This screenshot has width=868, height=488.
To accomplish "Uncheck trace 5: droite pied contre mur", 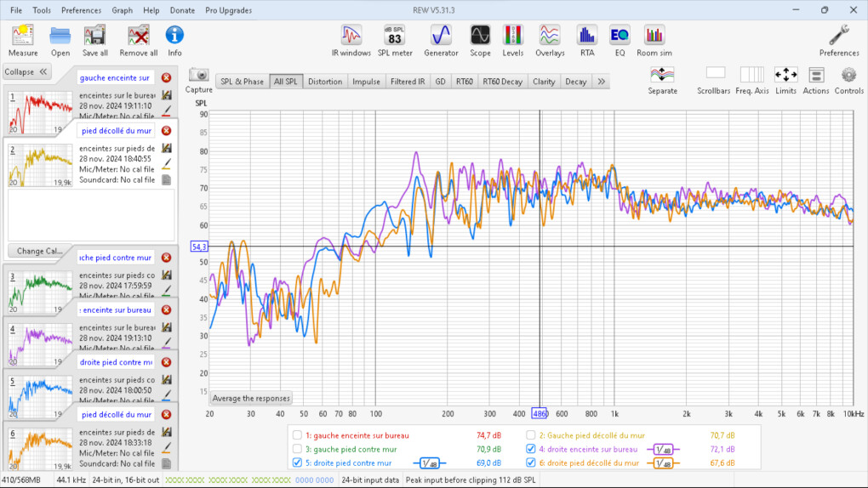I will pyautogui.click(x=297, y=462).
